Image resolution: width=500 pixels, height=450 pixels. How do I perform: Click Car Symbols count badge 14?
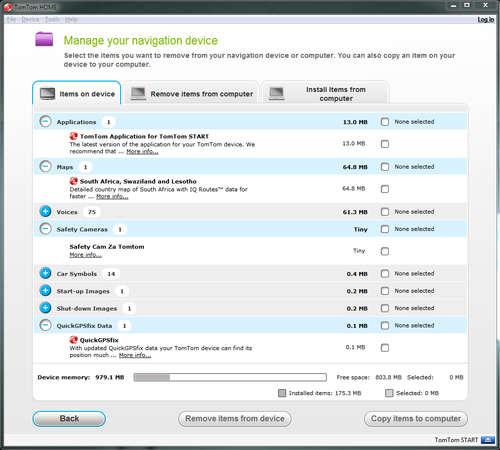pos(111,274)
